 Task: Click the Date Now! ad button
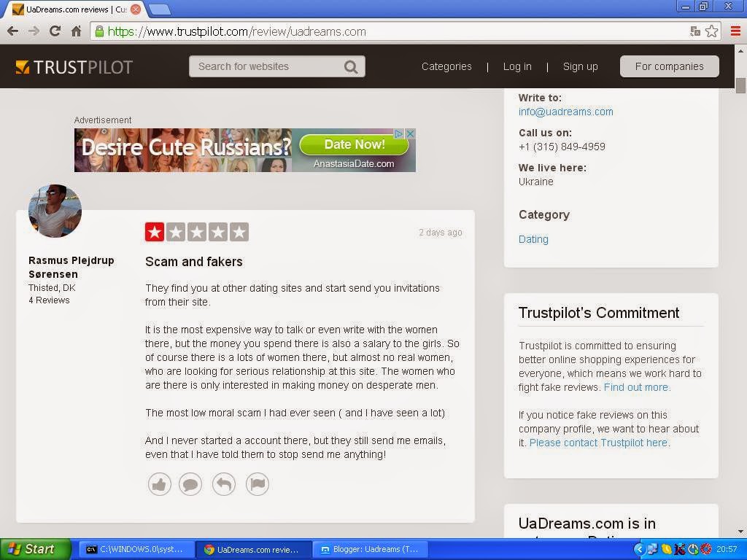[354, 144]
